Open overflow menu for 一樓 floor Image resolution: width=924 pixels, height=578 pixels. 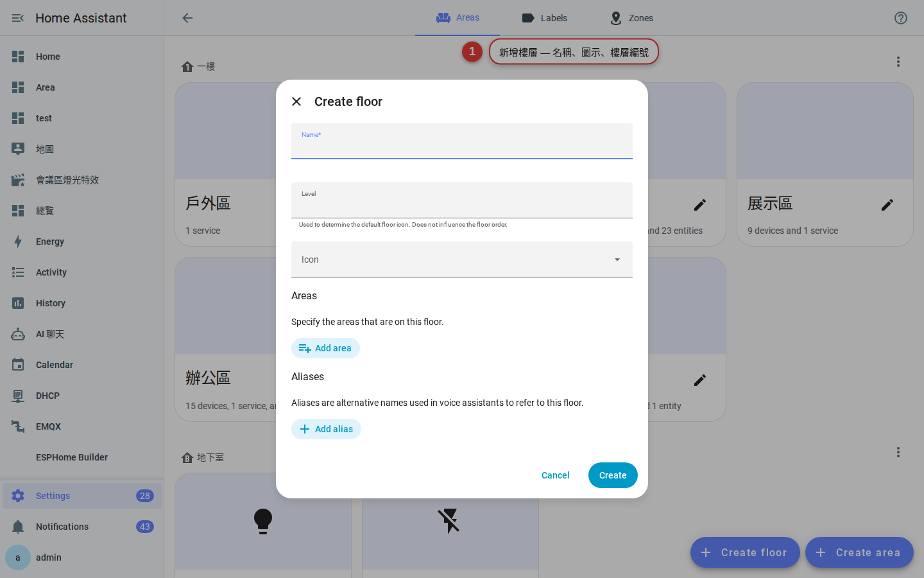pyautogui.click(x=898, y=62)
